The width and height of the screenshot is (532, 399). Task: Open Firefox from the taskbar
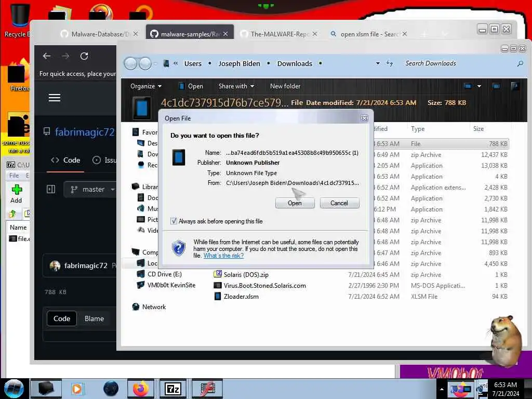pyautogui.click(x=141, y=389)
